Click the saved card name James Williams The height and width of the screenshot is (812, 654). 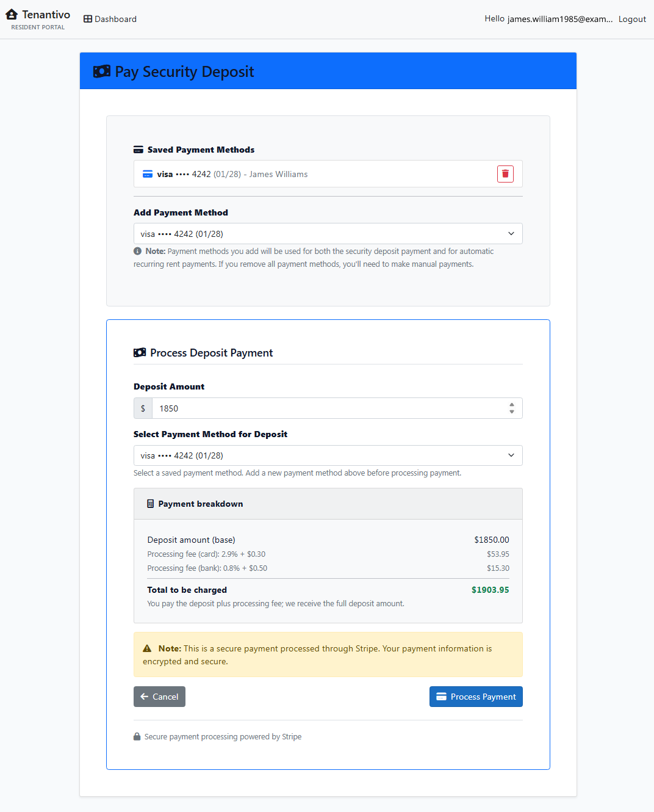click(278, 174)
